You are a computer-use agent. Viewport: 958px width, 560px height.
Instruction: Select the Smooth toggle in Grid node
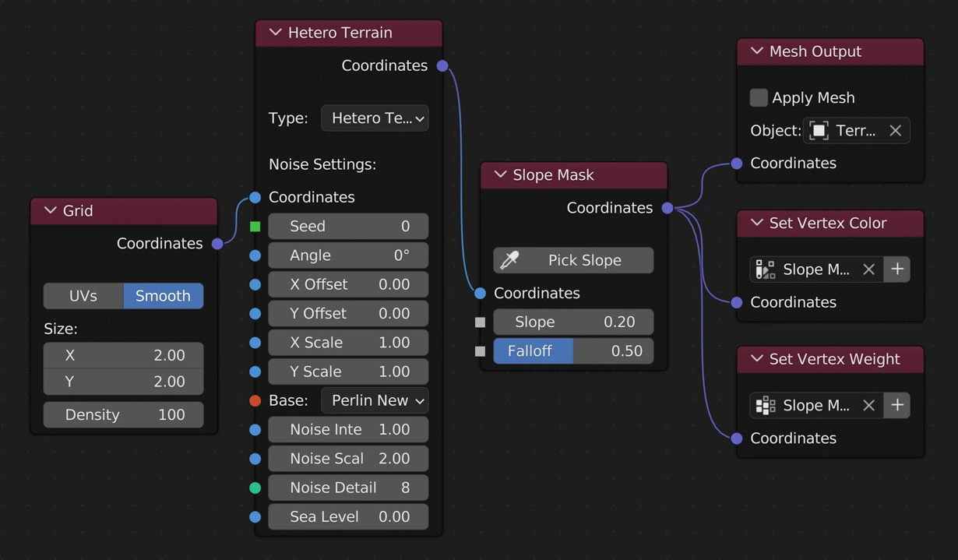point(163,296)
